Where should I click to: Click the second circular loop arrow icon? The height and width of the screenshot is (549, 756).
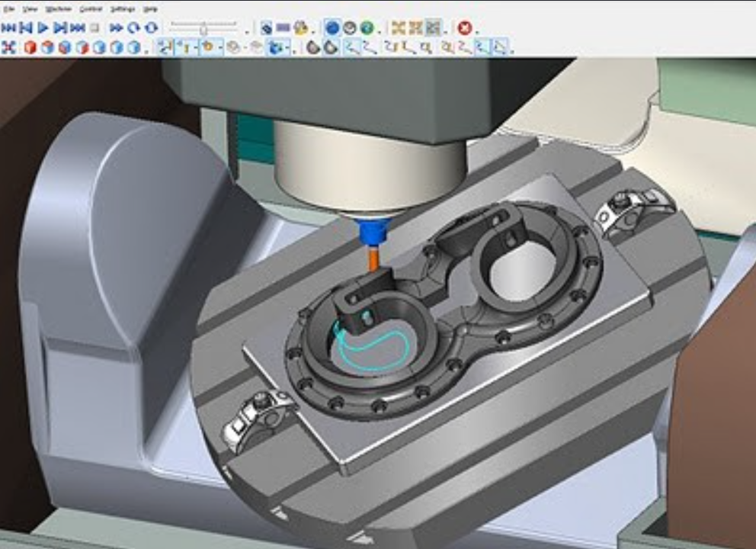151,28
